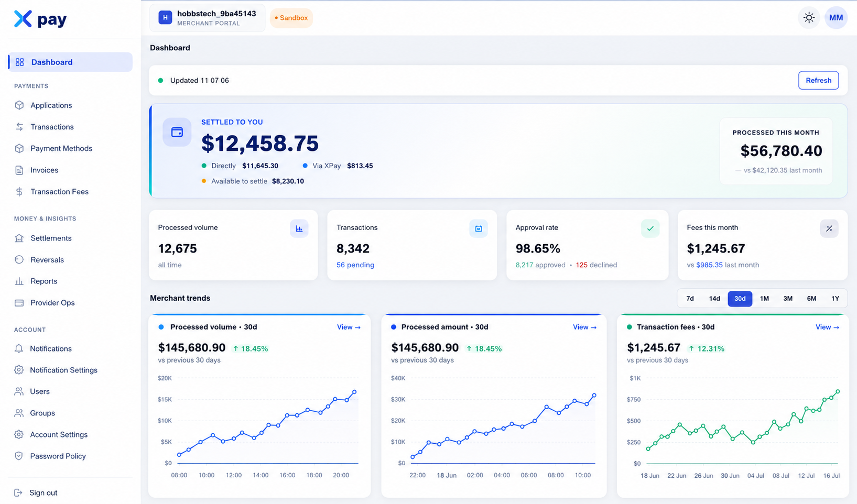Click last data point on Transaction fees chart
This screenshot has height=504, width=857.
click(838, 391)
